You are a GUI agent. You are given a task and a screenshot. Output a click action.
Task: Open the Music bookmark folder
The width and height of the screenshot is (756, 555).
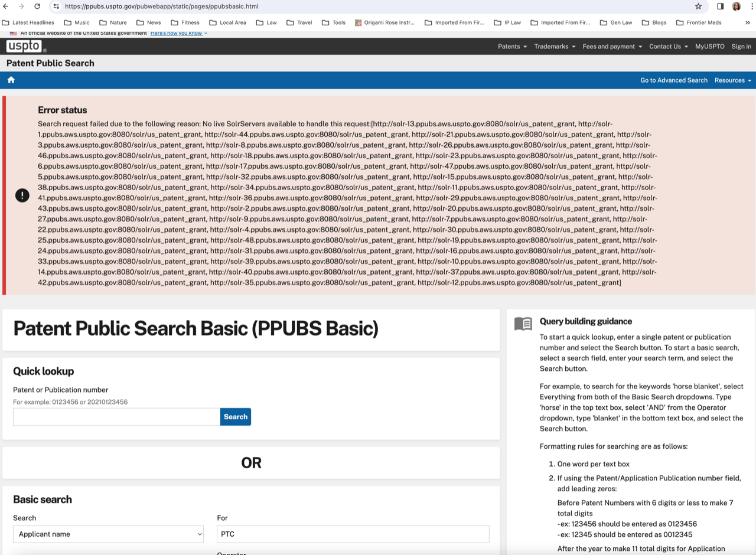pyautogui.click(x=77, y=22)
